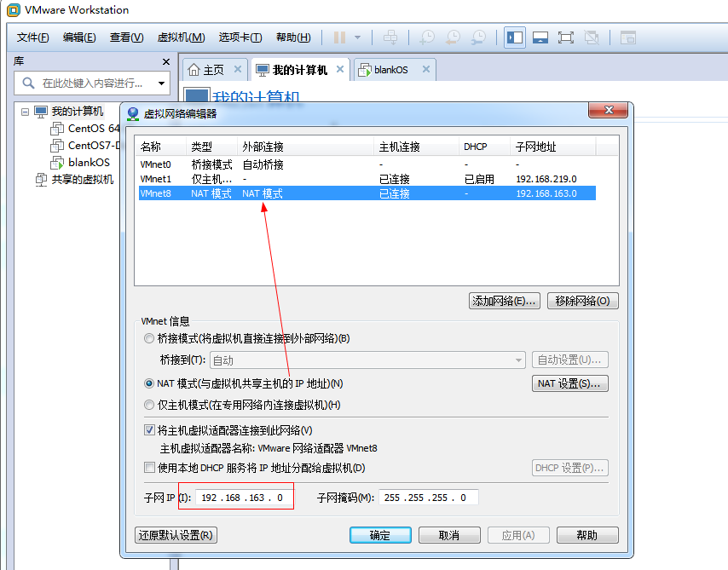The width and height of the screenshot is (728, 570).
Task: Click the revert to snapshot toolbar icon
Action: (453, 37)
